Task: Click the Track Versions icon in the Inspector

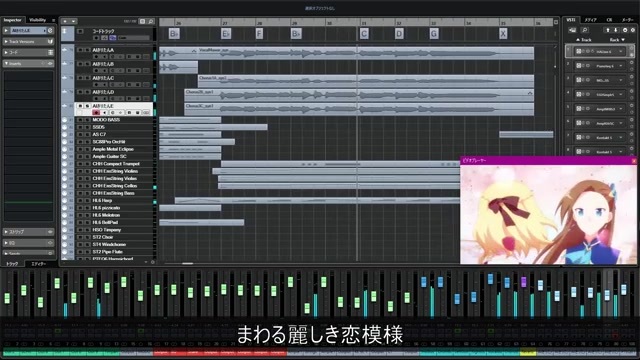Action: [x=50, y=42]
